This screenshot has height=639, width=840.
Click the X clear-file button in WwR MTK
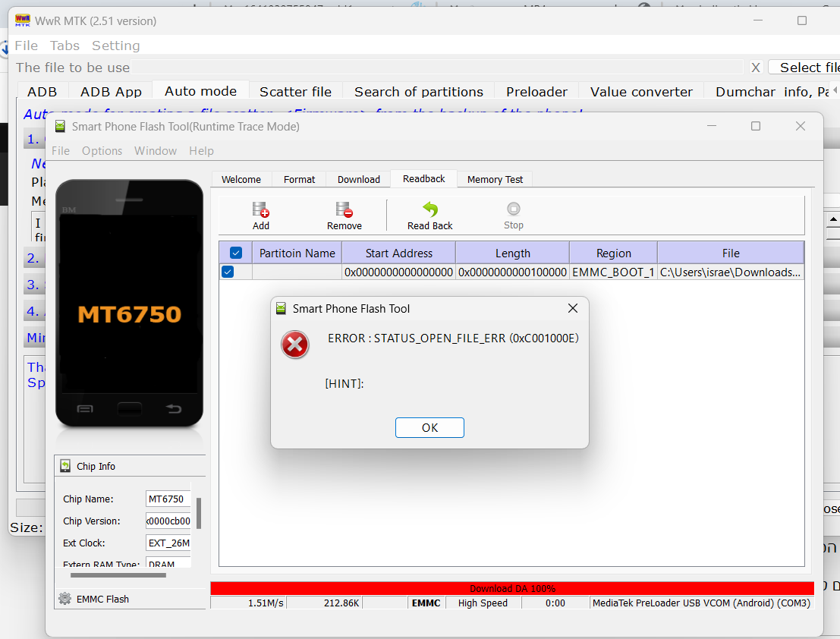coord(755,68)
